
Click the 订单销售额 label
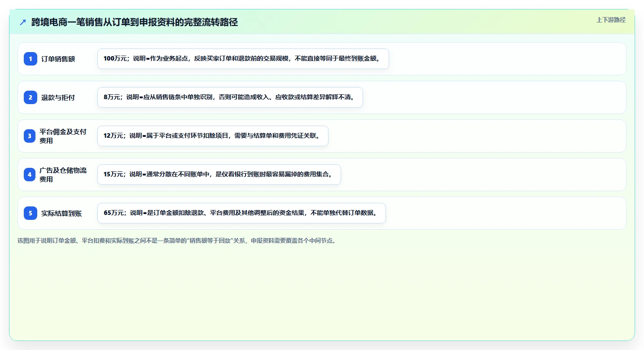[x=58, y=59]
